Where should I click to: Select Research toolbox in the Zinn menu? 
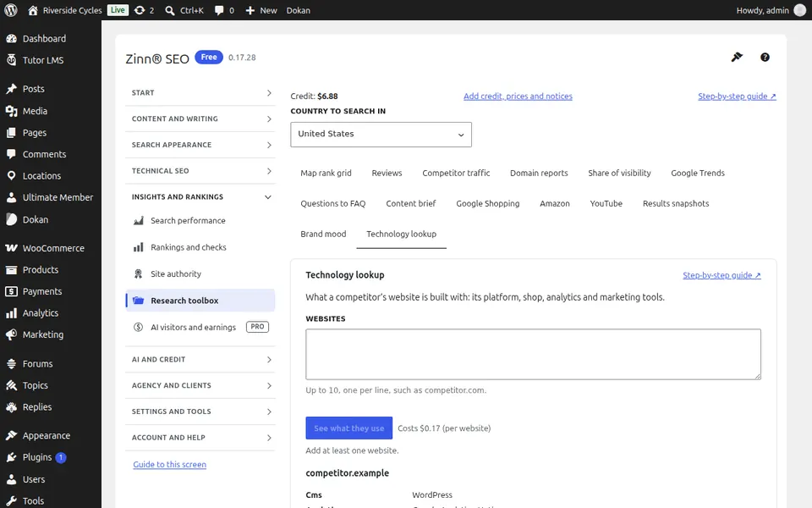point(200,301)
